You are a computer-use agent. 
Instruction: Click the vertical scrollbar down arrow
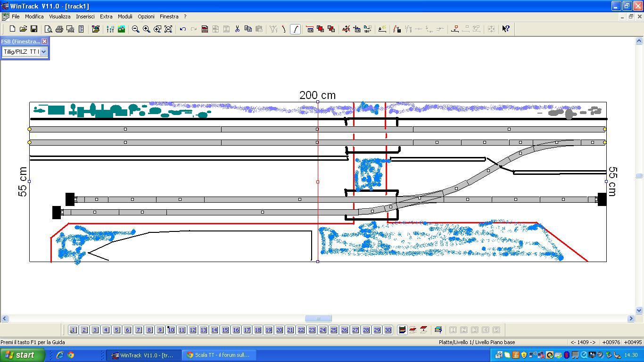639,311
